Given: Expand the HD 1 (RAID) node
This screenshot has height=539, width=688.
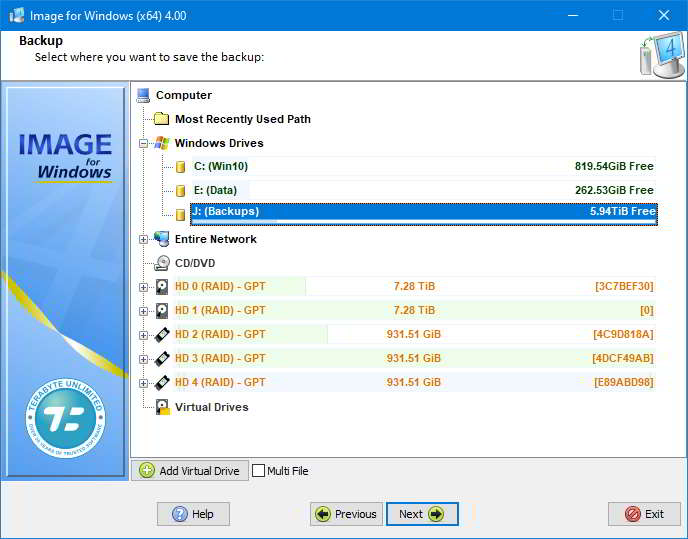Looking at the screenshot, I should pos(143,311).
